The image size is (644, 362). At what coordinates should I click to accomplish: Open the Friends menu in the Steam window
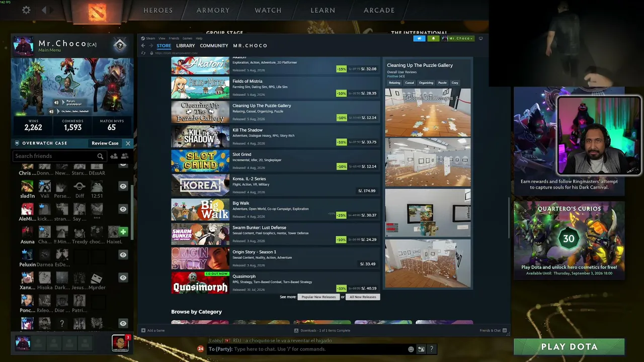coord(174,38)
